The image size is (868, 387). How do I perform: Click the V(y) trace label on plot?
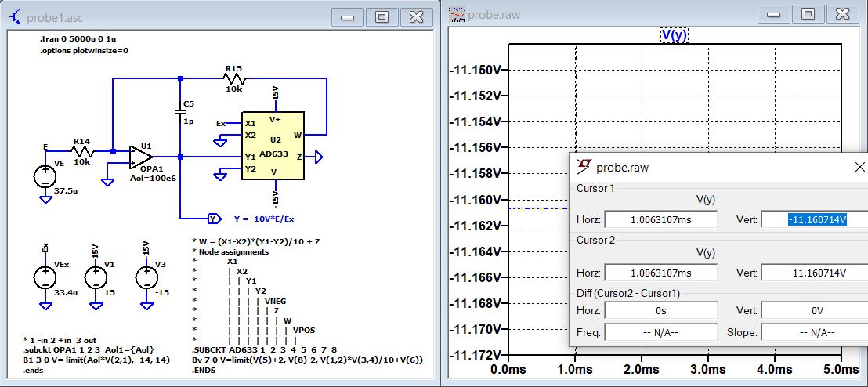(675, 35)
